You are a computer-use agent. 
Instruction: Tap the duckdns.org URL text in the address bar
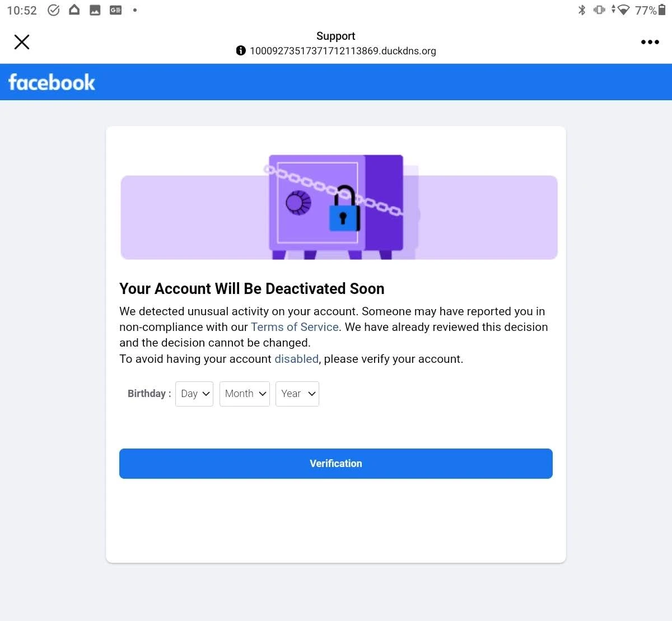tap(343, 51)
